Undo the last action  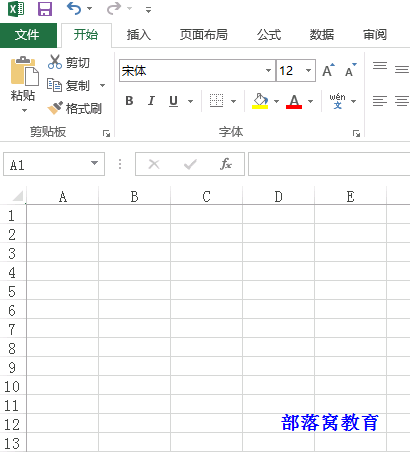(74, 8)
